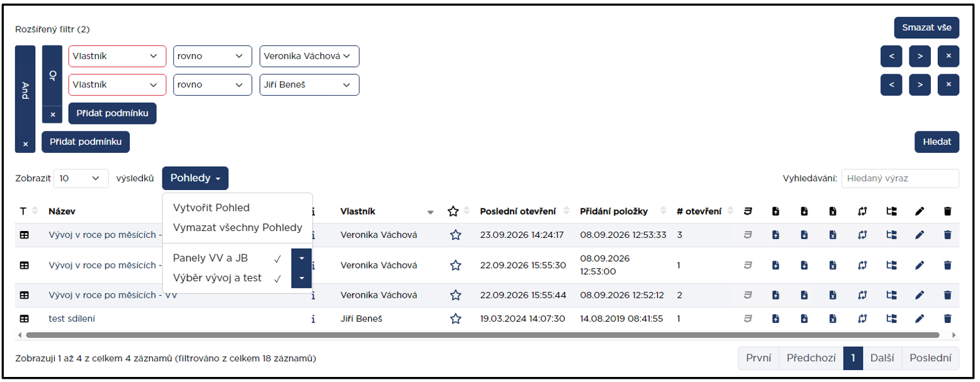Click the star column header icon
The height and width of the screenshot is (382, 980).
453,211
